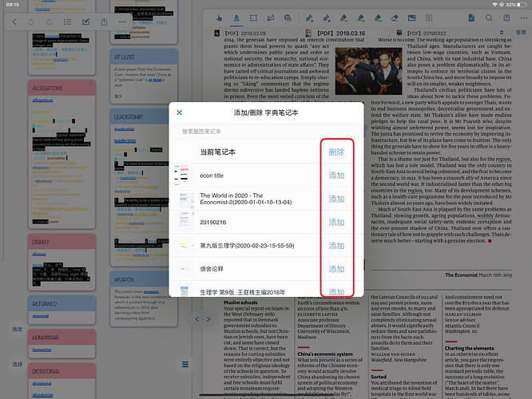Select econ title notebook thumbnail
Image resolution: width=532 pixels, height=399 pixels.
(x=185, y=176)
